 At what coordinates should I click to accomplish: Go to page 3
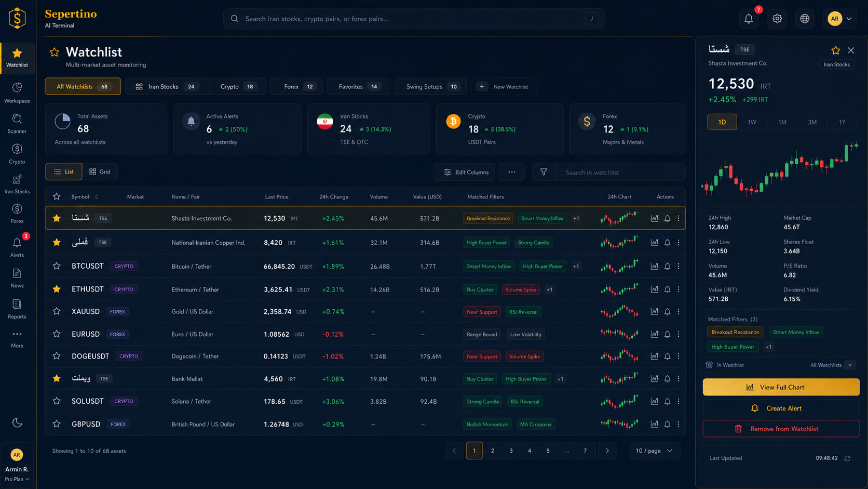pyautogui.click(x=511, y=451)
